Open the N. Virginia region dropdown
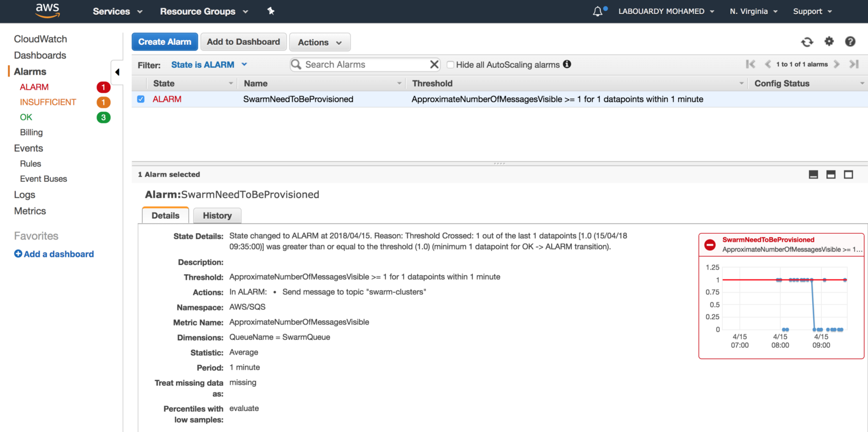Image resolution: width=868 pixels, height=432 pixels. pyautogui.click(x=753, y=11)
